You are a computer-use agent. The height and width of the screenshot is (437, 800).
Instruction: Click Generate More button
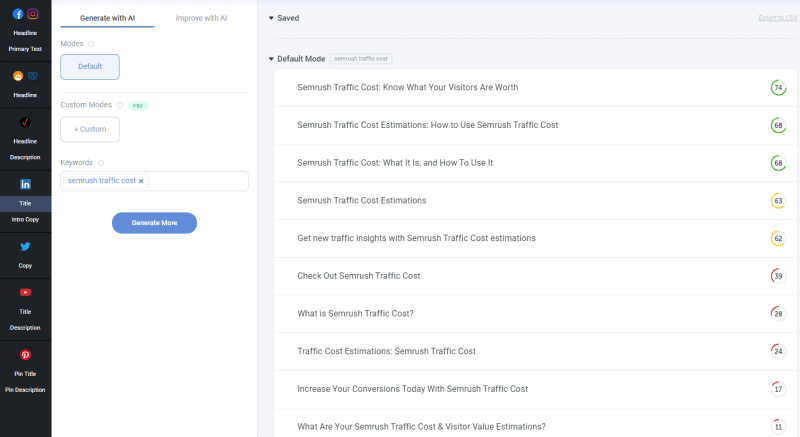pos(154,223)
